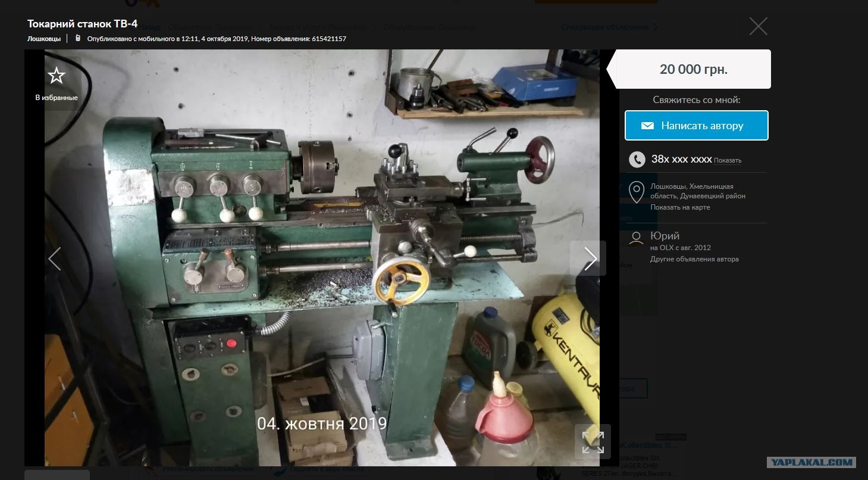Click the 'Свяжитесь со мной:' heading

pyautogui.click(x=696, y=100)
